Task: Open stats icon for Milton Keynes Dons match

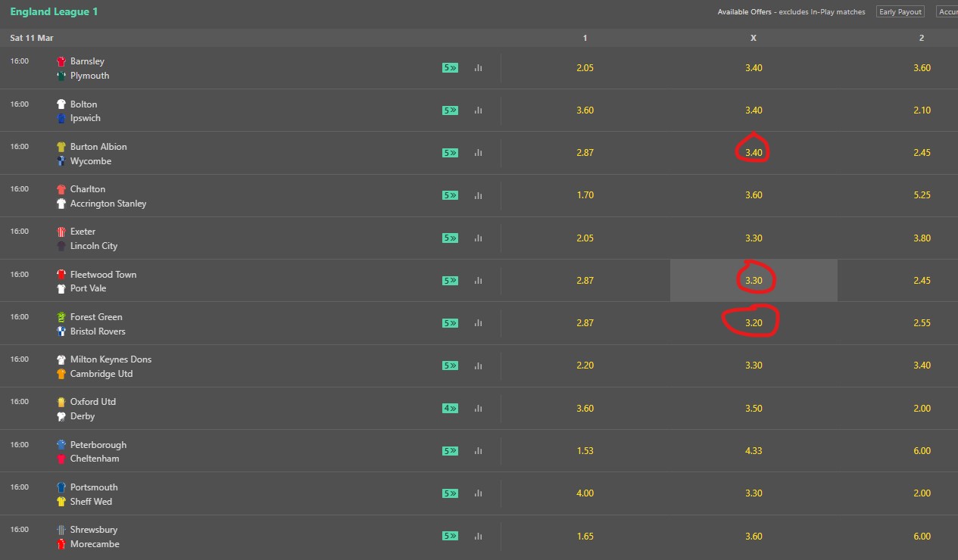Action: pos(478,366)
